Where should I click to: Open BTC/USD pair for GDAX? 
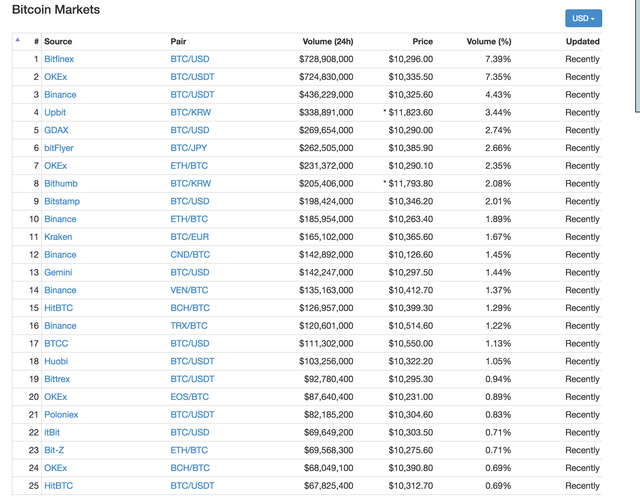190,130
